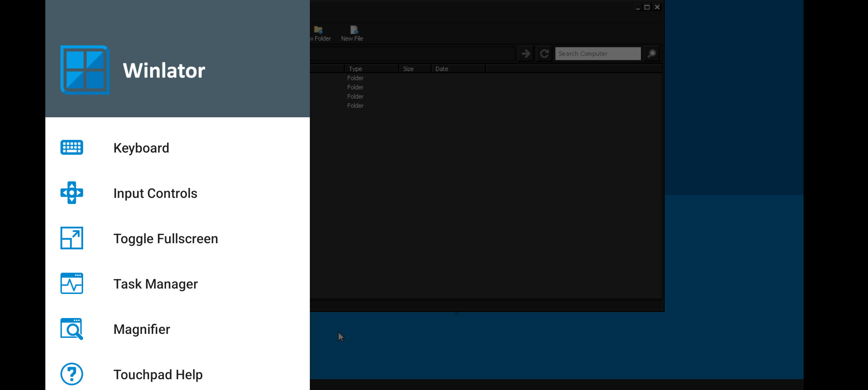Sort by the Type column header
This screenshot has height=390, width=868.
pos(372,69)
